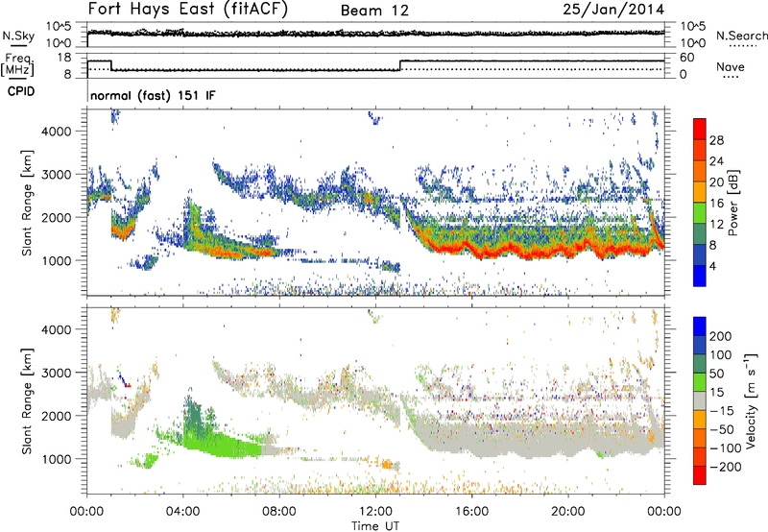Screen dimensions: 768x532
Task: Click the 20:00 time tick label
Action: (567, 512)
